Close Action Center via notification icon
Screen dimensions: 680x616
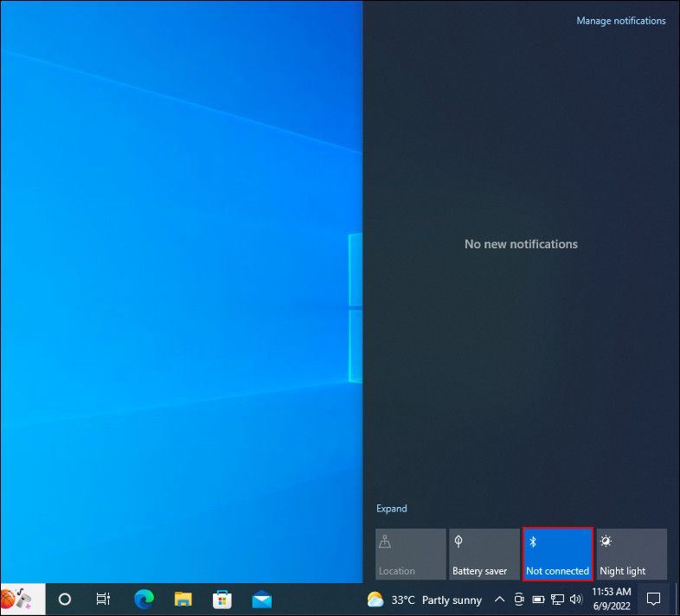tap(653, 600)
